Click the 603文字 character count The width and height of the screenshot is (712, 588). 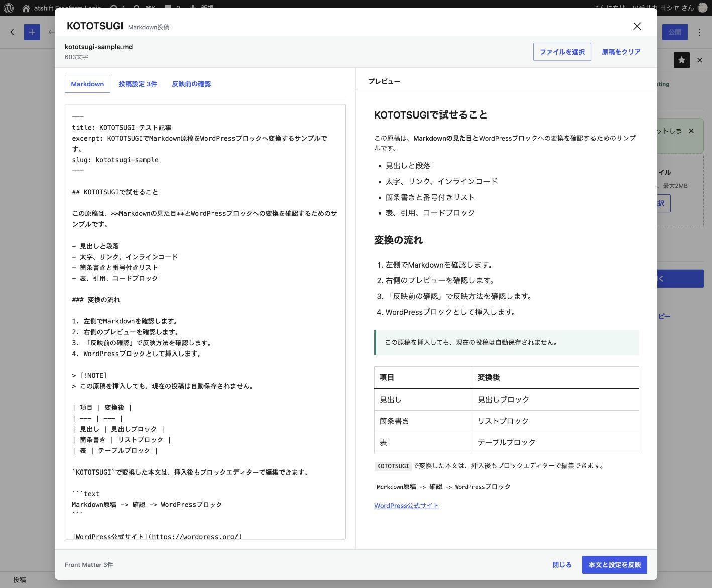click(x=76, y=57)
